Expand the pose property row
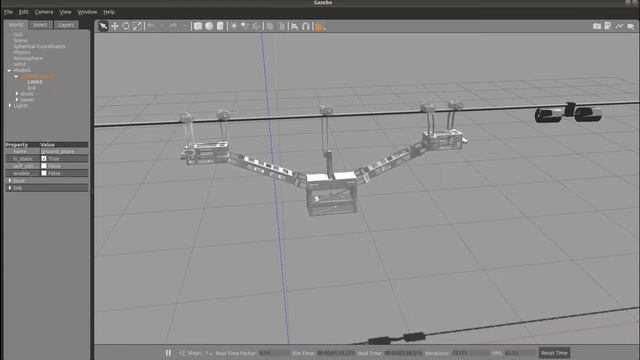The image size is (640, 360). [x=10, y=180]
